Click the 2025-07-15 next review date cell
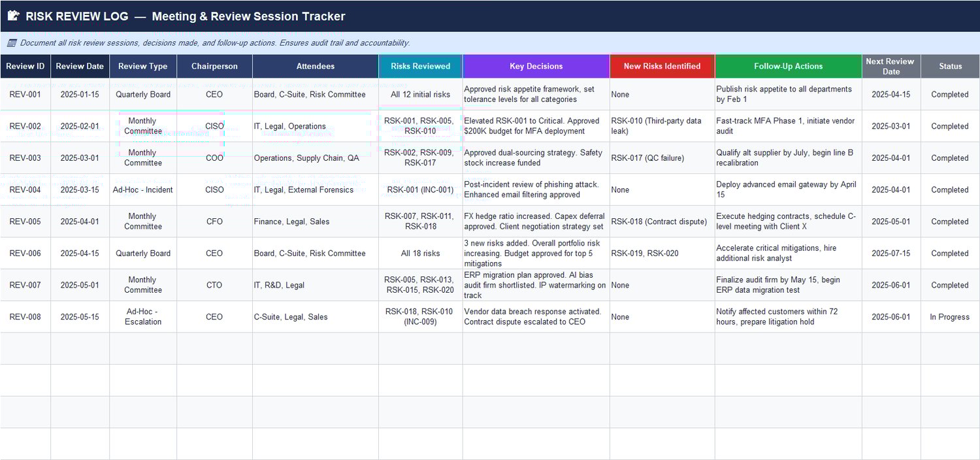 (x=890, y=253)
